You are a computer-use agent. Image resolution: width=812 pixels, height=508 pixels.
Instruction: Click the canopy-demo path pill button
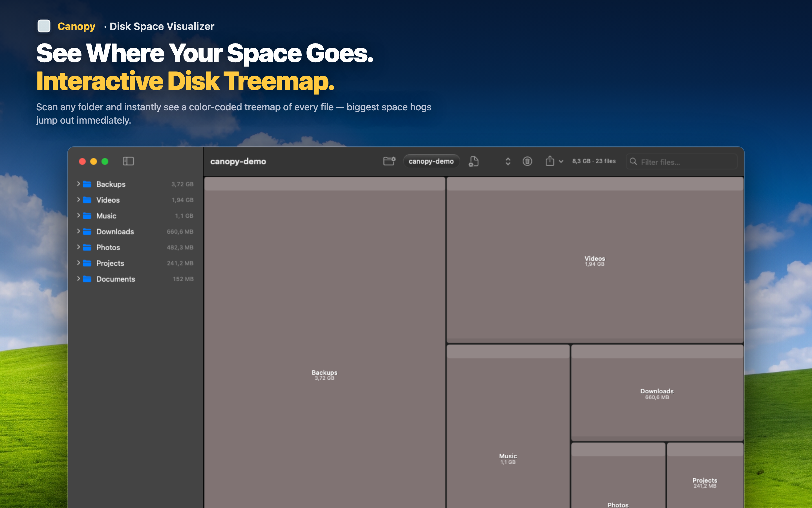pyautogui.click(x=431, y=161)
